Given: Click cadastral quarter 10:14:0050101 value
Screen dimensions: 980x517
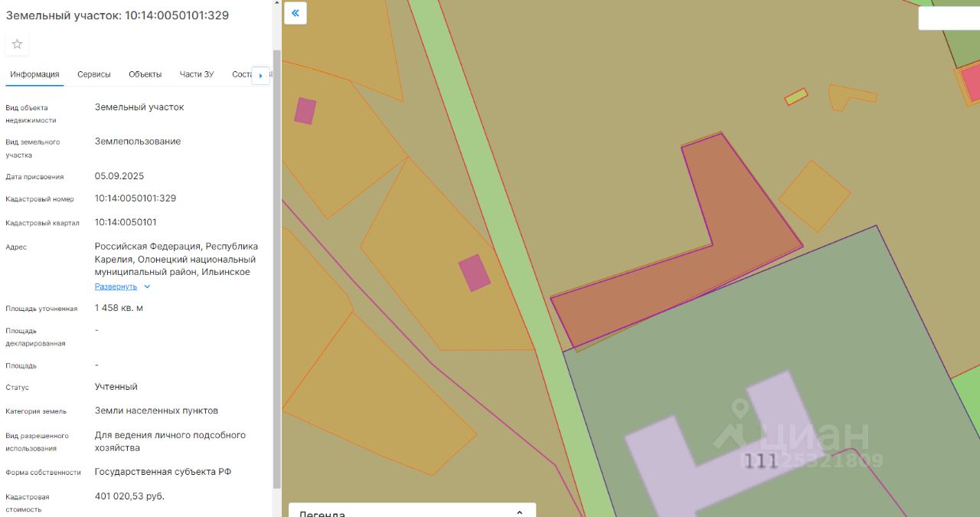Looking at the screenshot, I should 126,222.
